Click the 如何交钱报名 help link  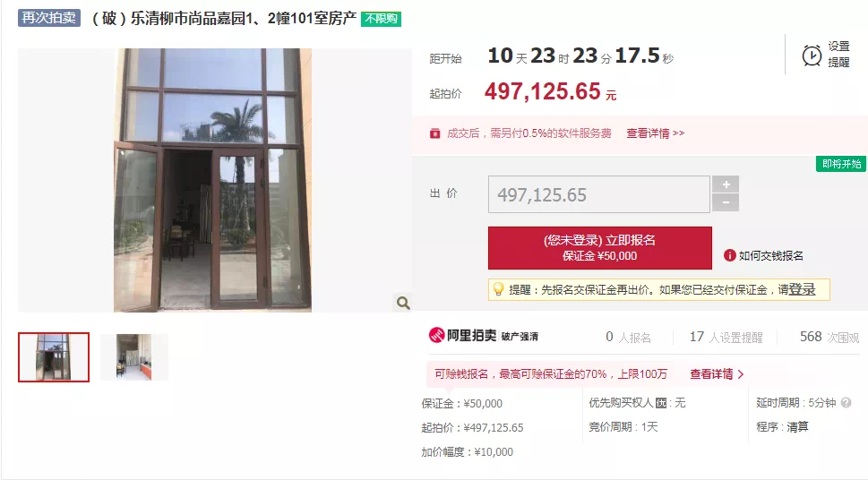pos(770,256)
